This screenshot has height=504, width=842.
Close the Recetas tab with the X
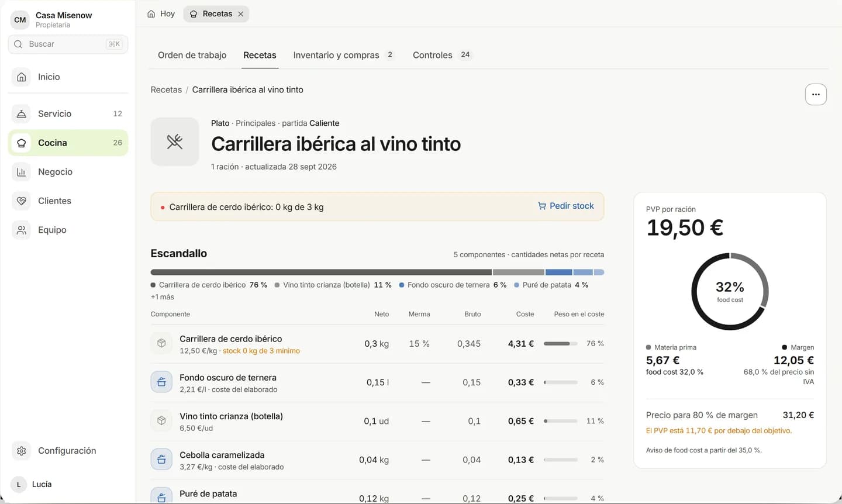(240, 14)
